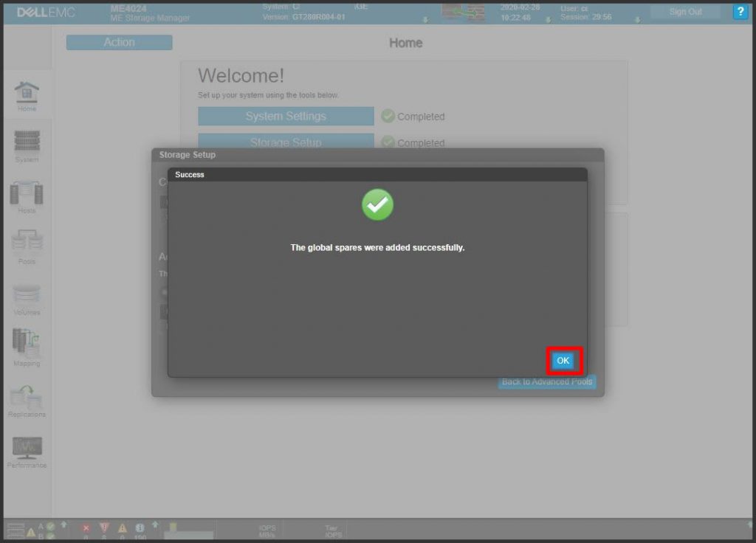Click the system health enclosure icon in footer
Image resolution: width=756 pixels, height=543 pixels.
[15, 530]
